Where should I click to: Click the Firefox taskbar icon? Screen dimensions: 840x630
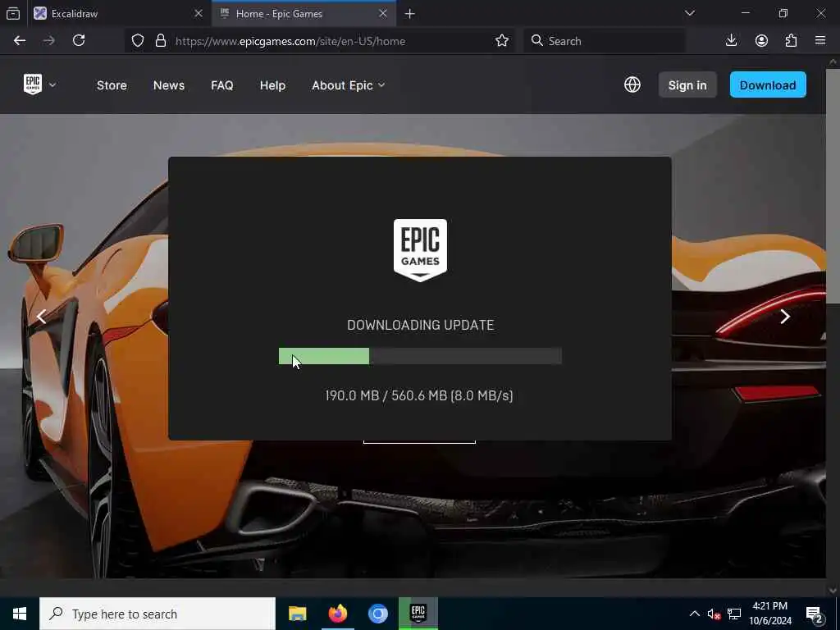[337, 614]
